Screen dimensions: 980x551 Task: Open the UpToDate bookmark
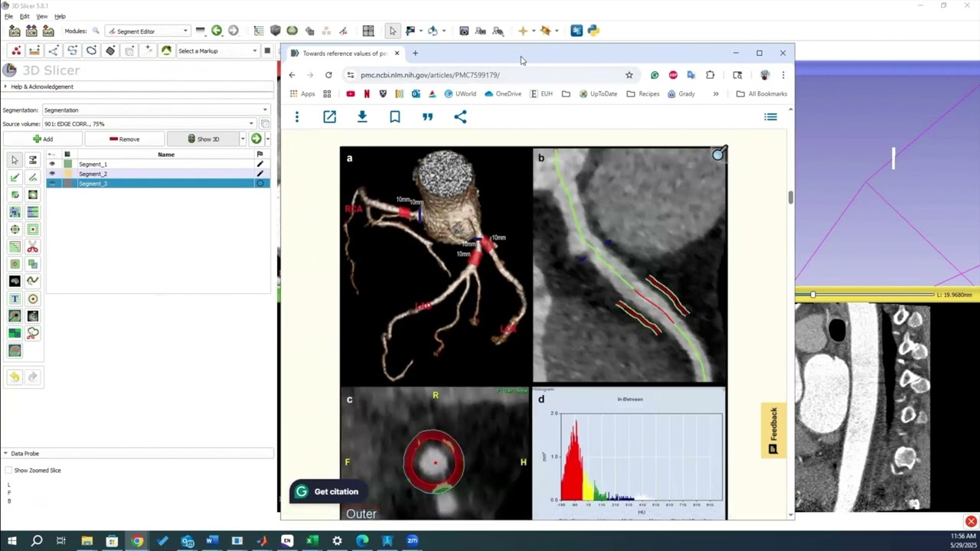click(x=598, y=93)
